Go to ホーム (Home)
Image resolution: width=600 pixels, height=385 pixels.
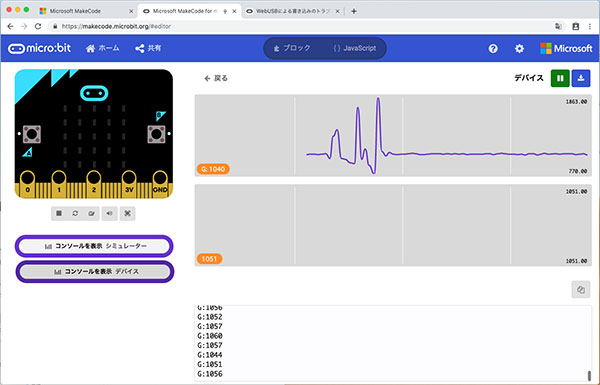point(103,48)
